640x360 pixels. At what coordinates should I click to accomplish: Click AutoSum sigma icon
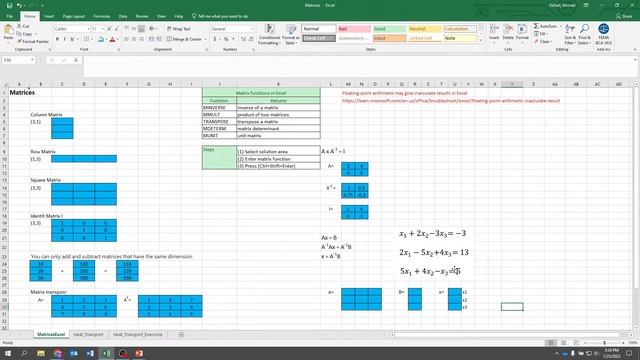[536, 26]
